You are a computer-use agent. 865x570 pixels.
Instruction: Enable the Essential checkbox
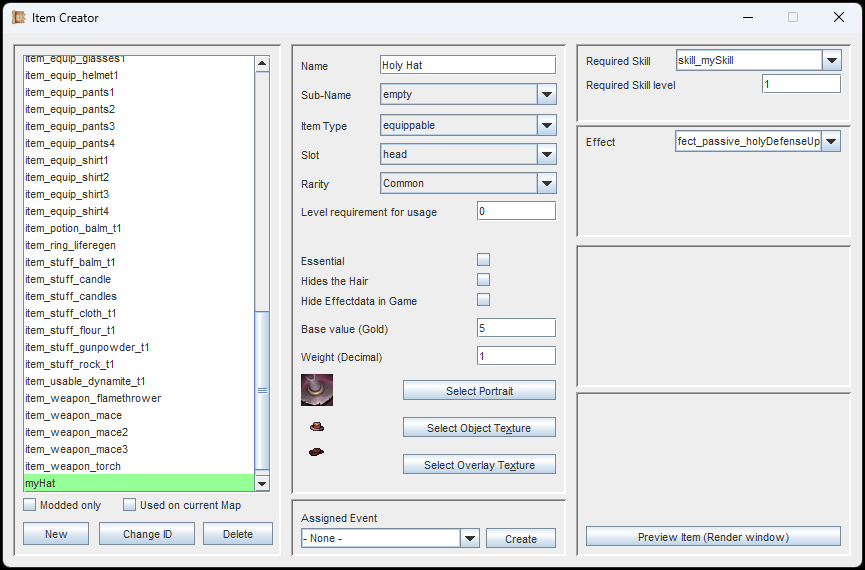[x=483, y=260]
